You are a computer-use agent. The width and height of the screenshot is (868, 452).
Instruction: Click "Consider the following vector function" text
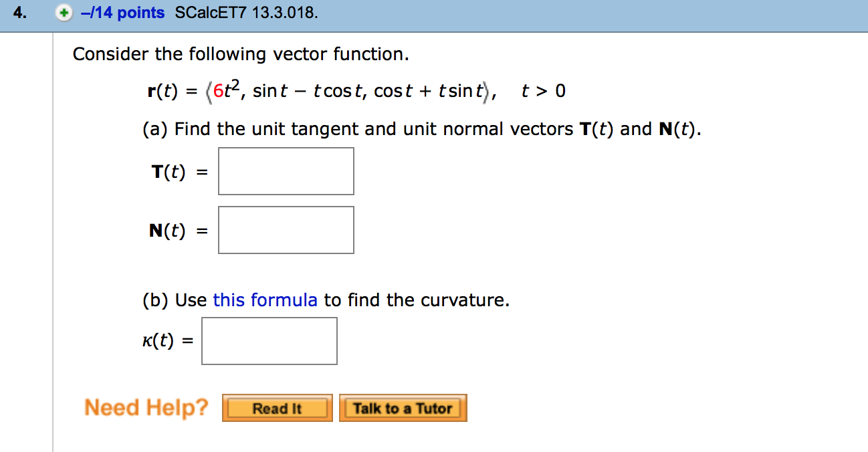[241, 53]
